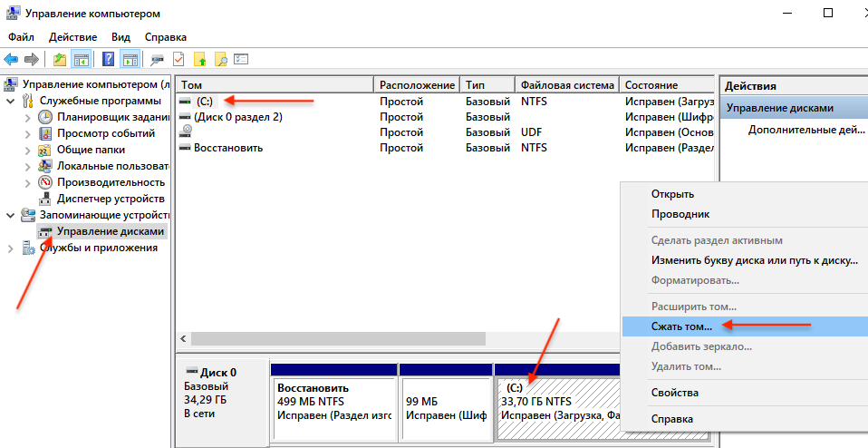
Task: Click the blue question mark Help icon
Action: (x=109, y=59)
